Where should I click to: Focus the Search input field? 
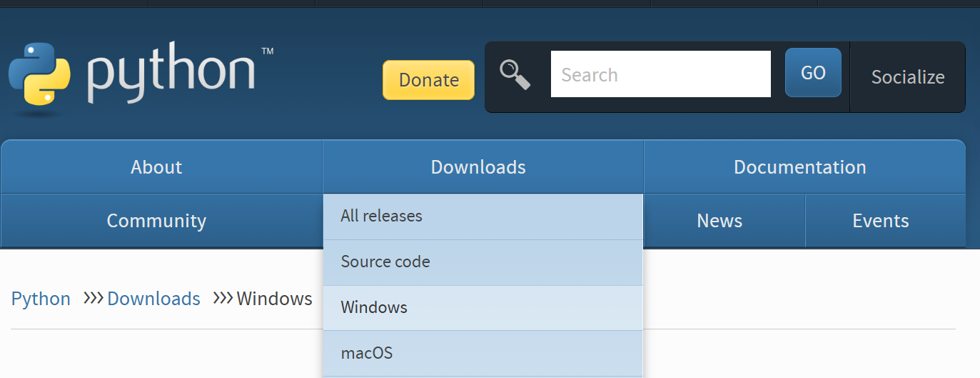click(x=661, y=74)
